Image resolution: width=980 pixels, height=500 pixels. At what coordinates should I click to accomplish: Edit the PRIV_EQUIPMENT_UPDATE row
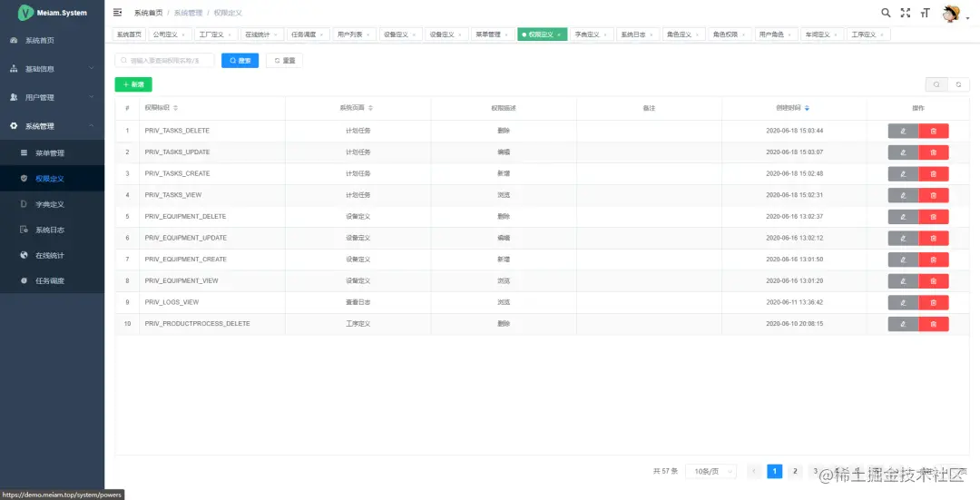(903, 238)
